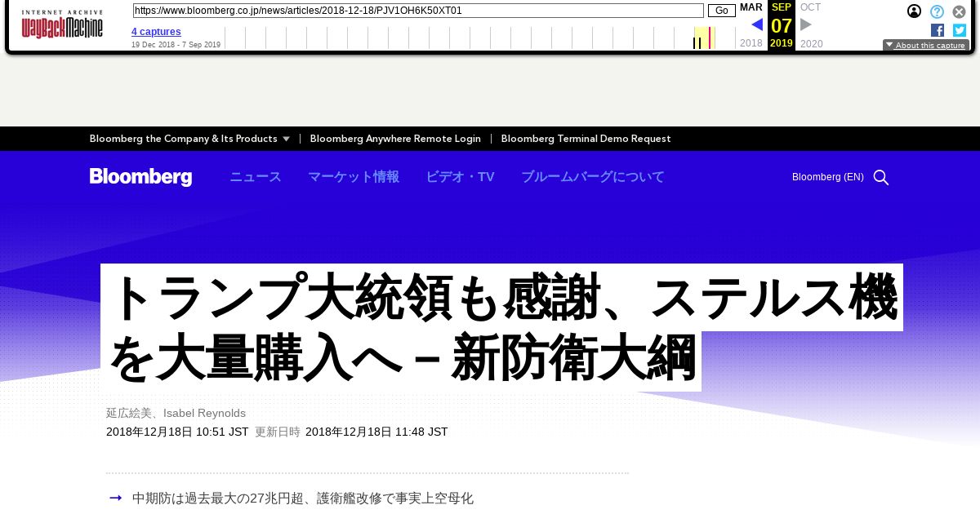The height and width of the screenshot is (514, 980).
Task: Open the 4 captures link
Action: click(x=156, y=32)
